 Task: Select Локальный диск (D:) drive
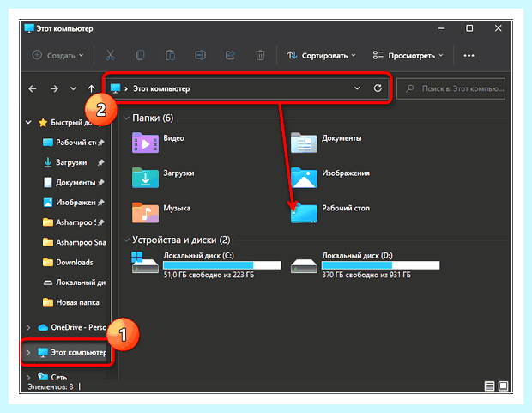click(x=365, y=265)
